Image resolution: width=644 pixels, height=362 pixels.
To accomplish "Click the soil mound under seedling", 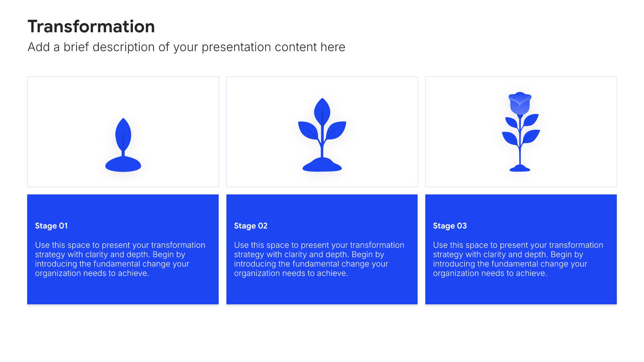I will click(x=123, y=164).
